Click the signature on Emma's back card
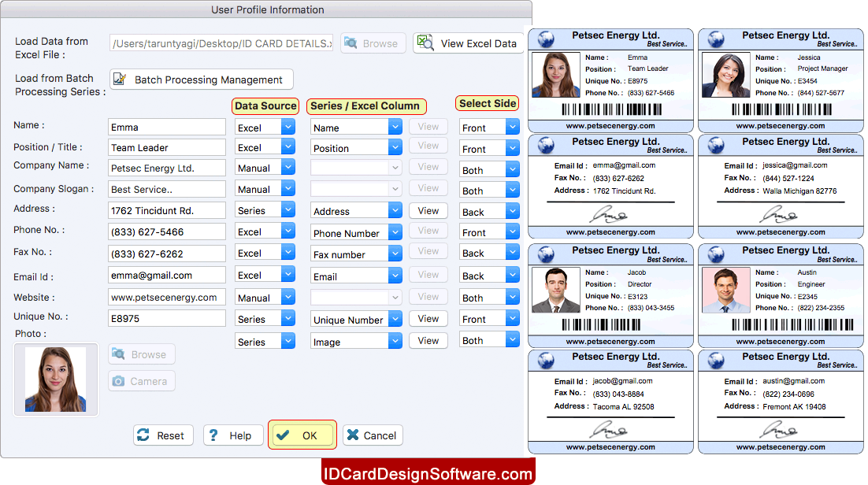Viewport: 868px width, 485px height. pos(609,214)
